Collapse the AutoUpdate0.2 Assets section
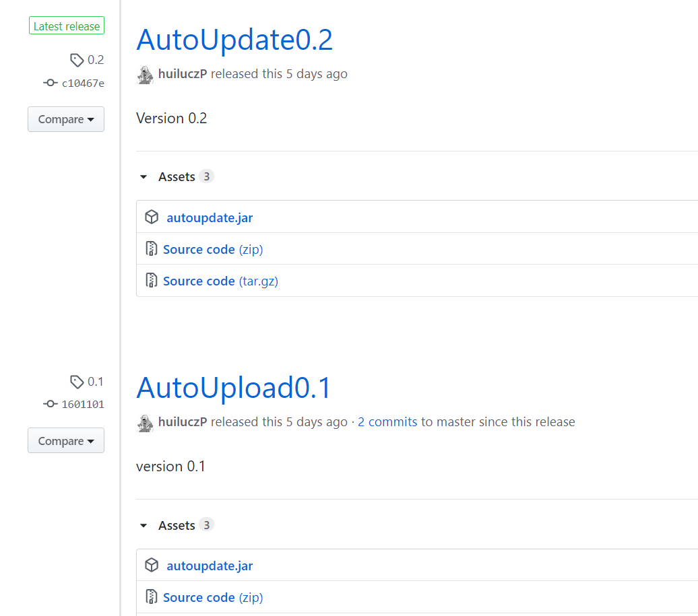 143,176
